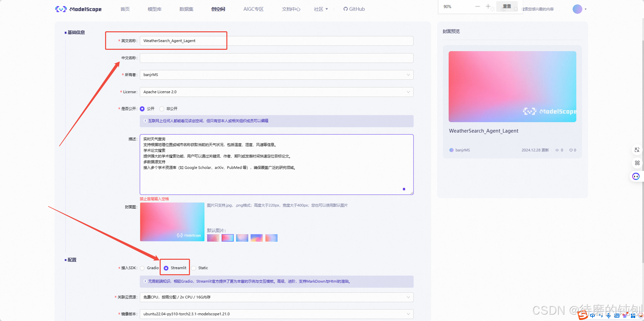
Task: Open the GitHub link in navigation
Action: (x=354, y=9)
